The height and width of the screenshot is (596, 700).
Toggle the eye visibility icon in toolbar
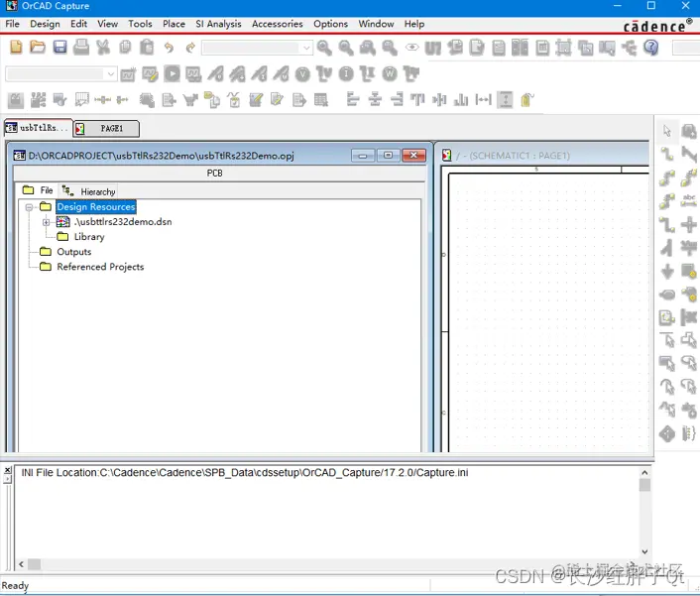(x=412, y=48)
